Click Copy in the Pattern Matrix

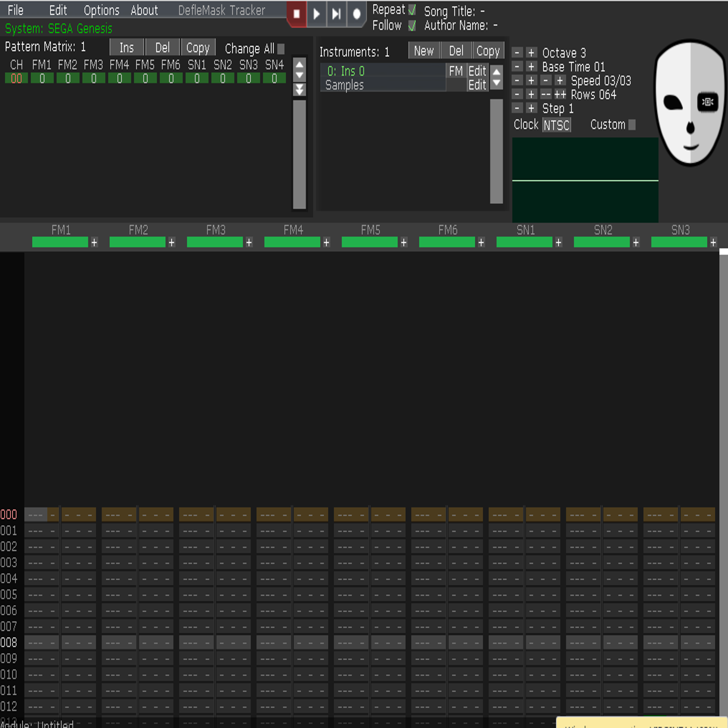(198, 48)
